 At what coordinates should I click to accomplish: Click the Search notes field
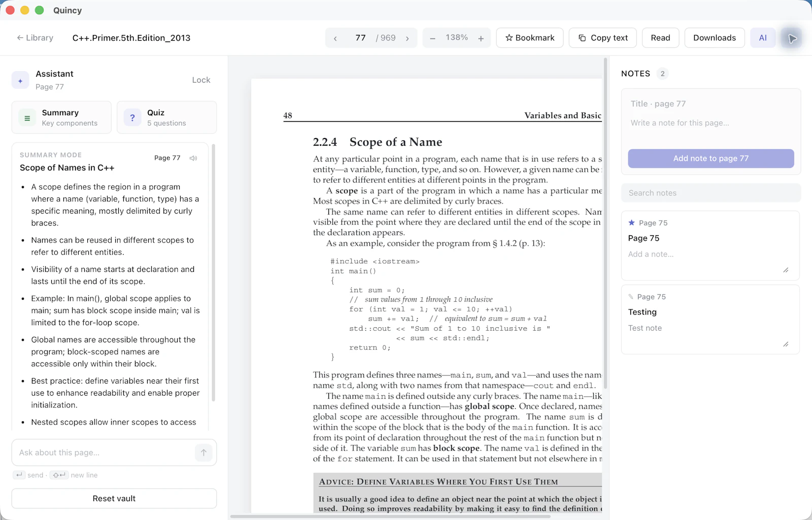(711, 193)
